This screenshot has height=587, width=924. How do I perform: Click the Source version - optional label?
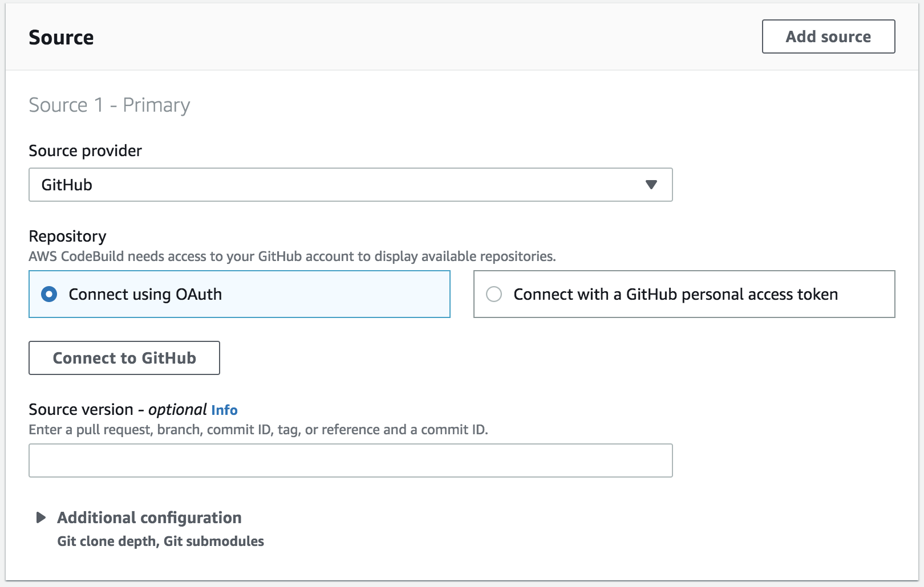coord(117,410)
